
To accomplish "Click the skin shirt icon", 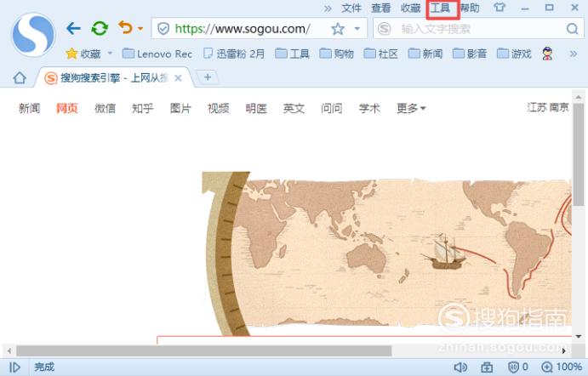I will click(500, 8).
